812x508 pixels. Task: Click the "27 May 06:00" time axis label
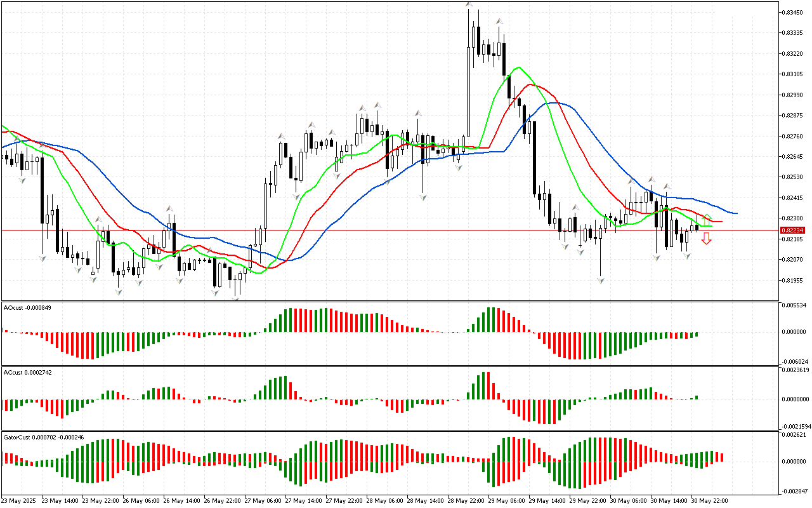263,500
